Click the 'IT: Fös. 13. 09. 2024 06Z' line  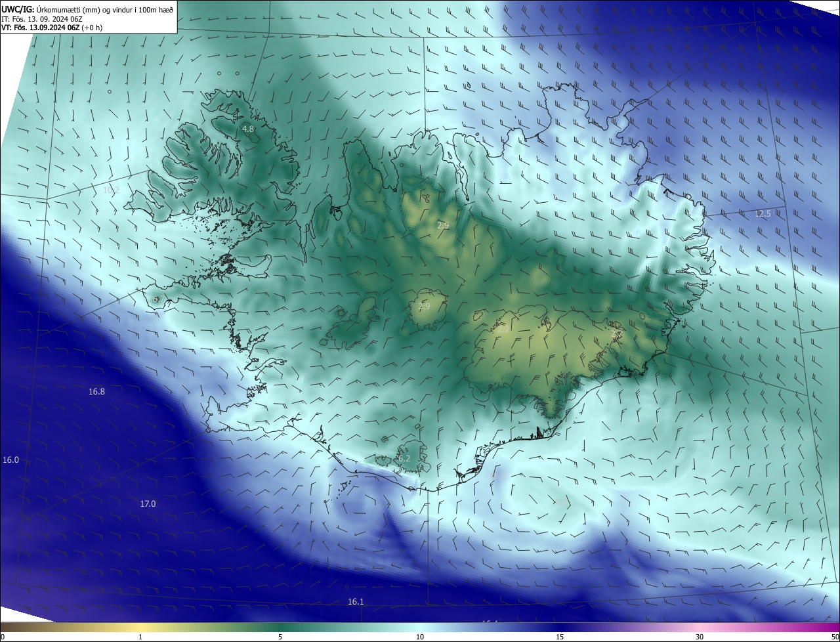(41, 19)
